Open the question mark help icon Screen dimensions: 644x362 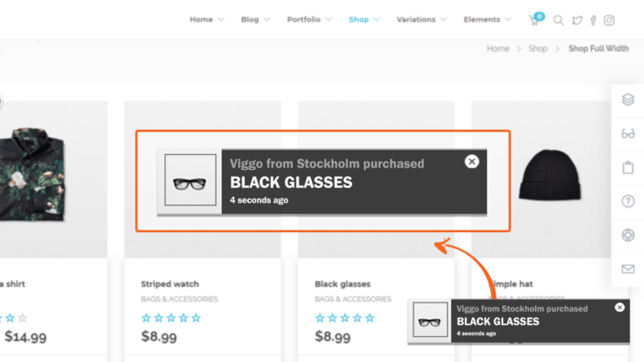(628, 201)
